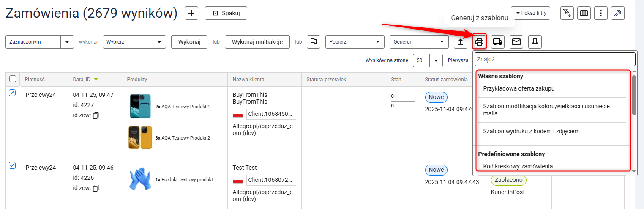Screen dimensions: 644x209
Task: Open results per page dropdown showing 50
Action: [x=427, y=60]
